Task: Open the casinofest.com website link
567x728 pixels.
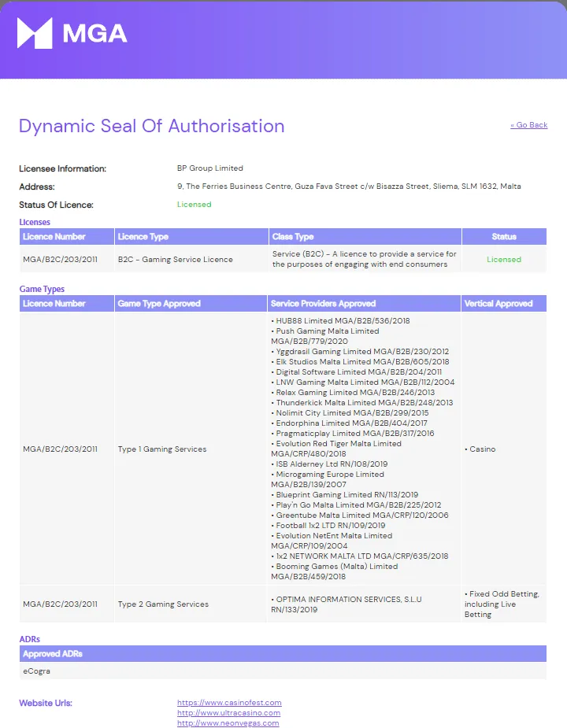Action: coord(229,703)
